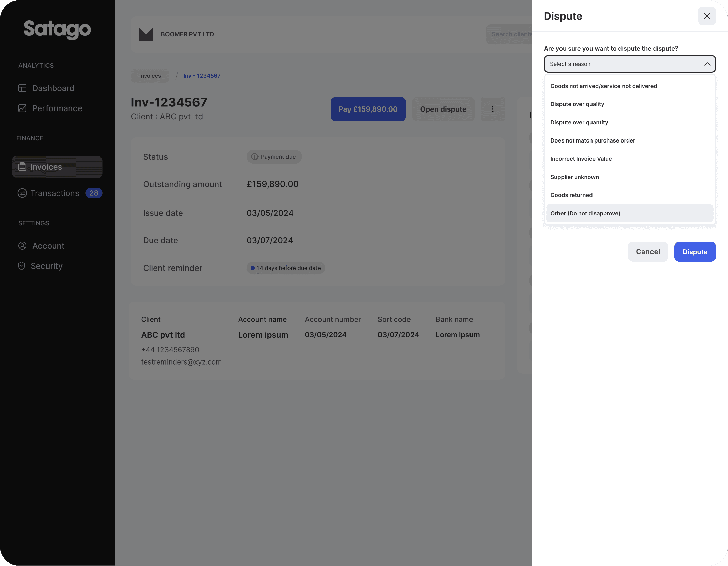
Task: Click the Cancel button
Action: tap(647, 252)
